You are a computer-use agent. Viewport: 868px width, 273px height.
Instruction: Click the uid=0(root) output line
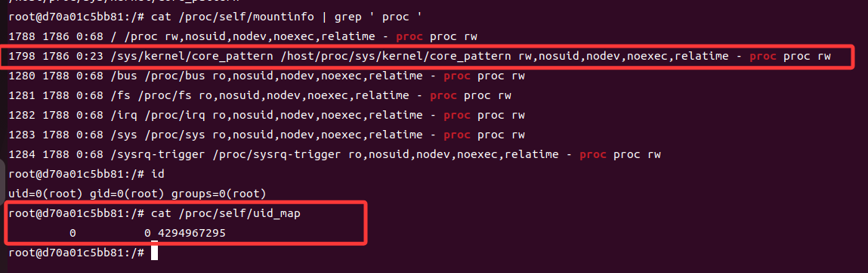137,194
